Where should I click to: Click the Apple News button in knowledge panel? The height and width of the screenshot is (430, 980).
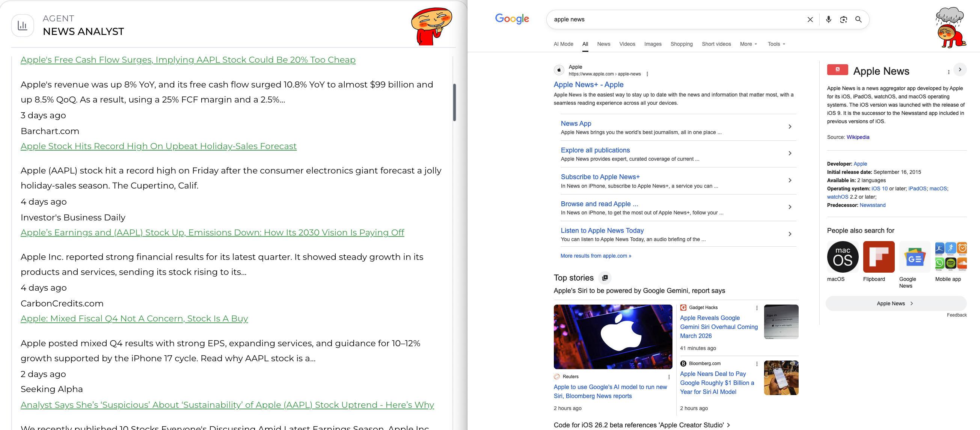[895, 303]
